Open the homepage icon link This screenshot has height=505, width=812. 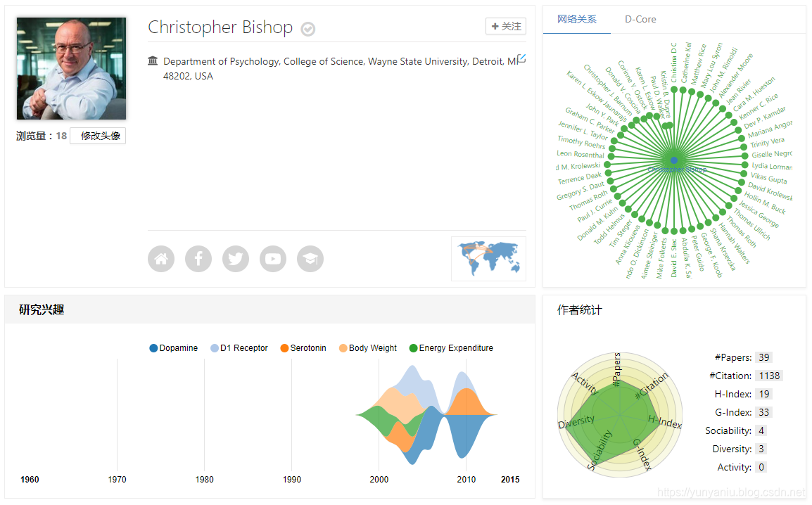coord(161,259)
